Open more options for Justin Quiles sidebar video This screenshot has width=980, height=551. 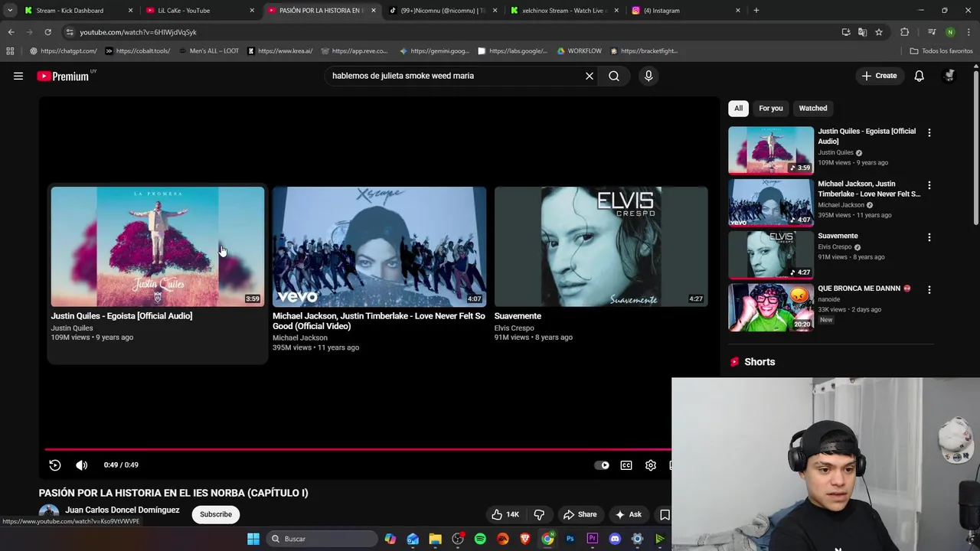pos(929,132)
